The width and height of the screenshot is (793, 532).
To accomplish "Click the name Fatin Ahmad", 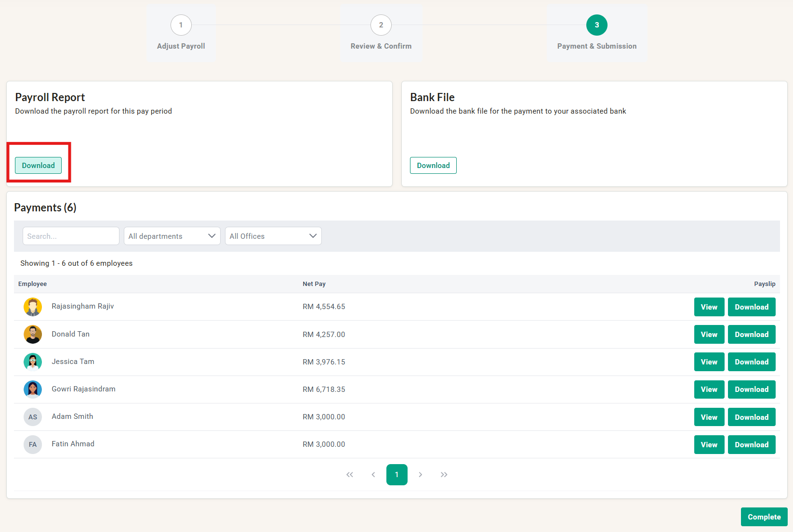I will pos(73,444).
